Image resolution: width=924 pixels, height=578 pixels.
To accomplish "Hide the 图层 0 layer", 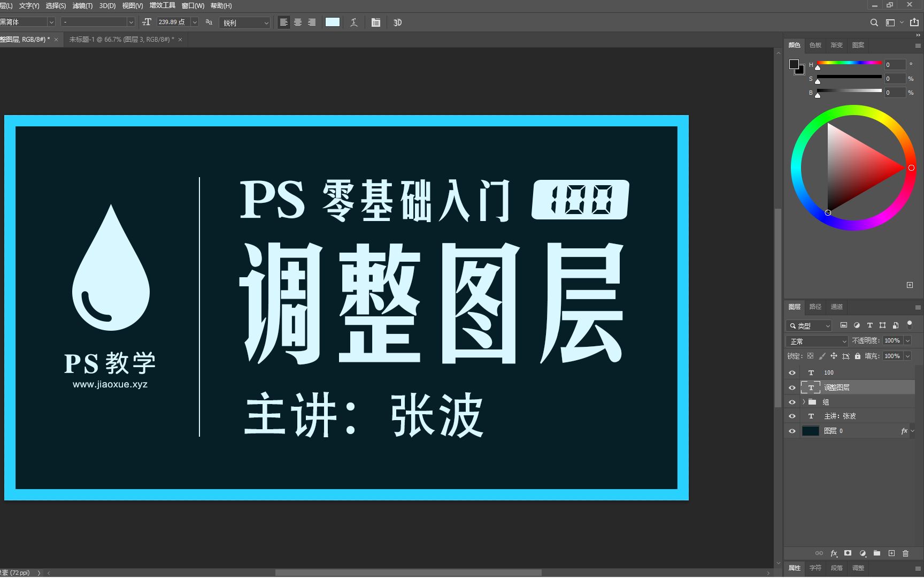I will (x=792, y=431).
